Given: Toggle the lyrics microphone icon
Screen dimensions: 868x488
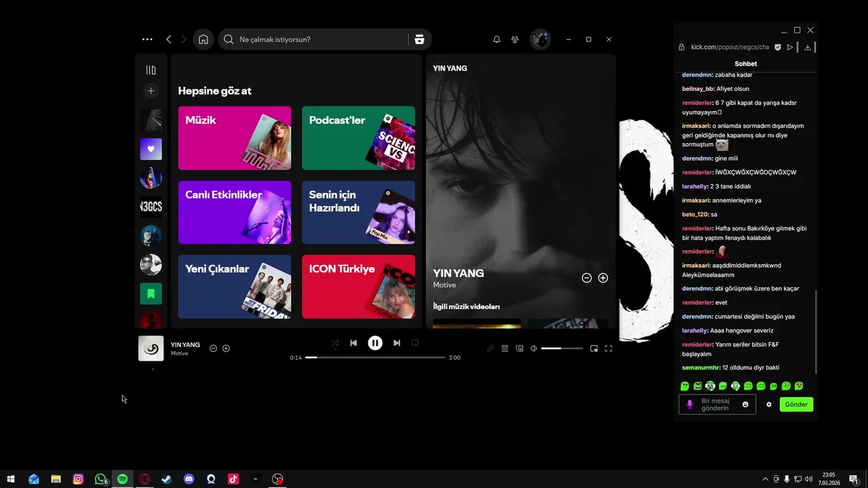Looking at the screenshot, I should (490, 348).
